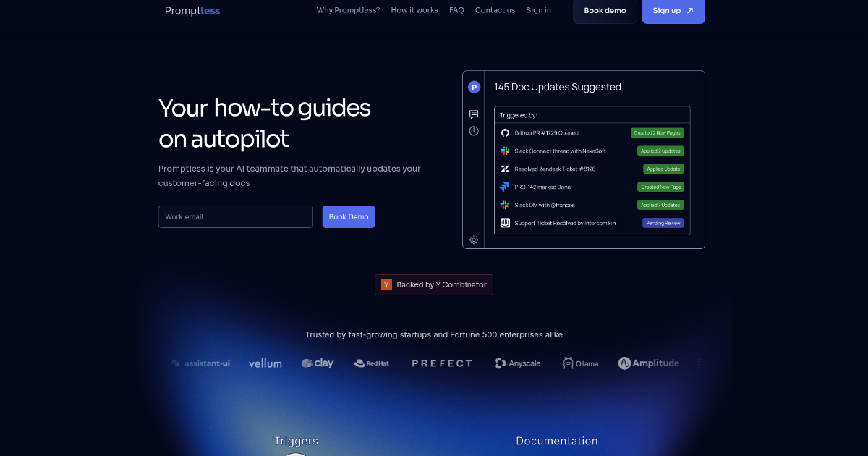Click Contact us in navigation
Image resolution: width=868 pixels, height=456 pixels.
coord(495,10)
